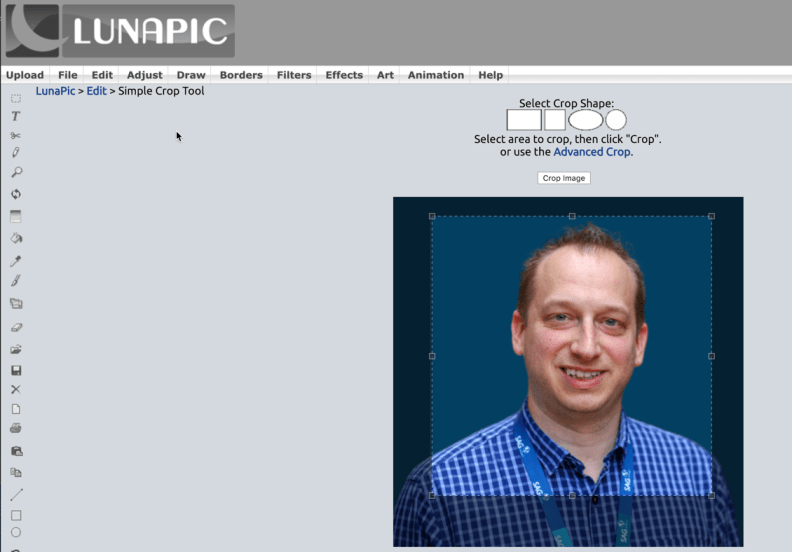Image resolution: width=792 pixels, height=552 pixels.
Task: Select the circle shape drawing tool
Action: coord(16,532)
